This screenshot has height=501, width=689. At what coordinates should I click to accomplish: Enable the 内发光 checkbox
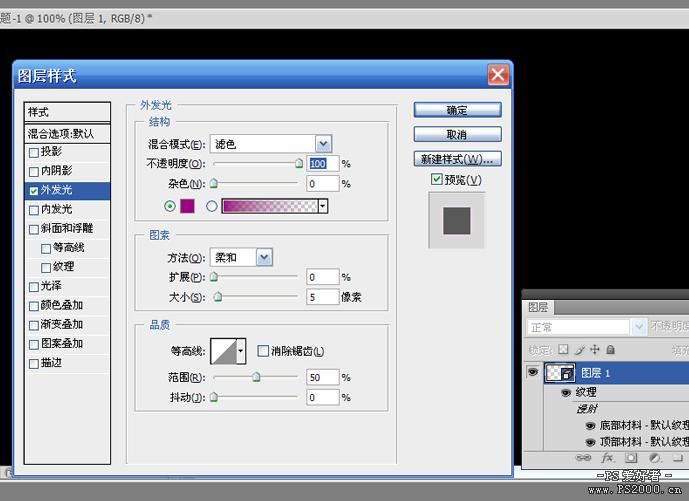tap(33, 210)
